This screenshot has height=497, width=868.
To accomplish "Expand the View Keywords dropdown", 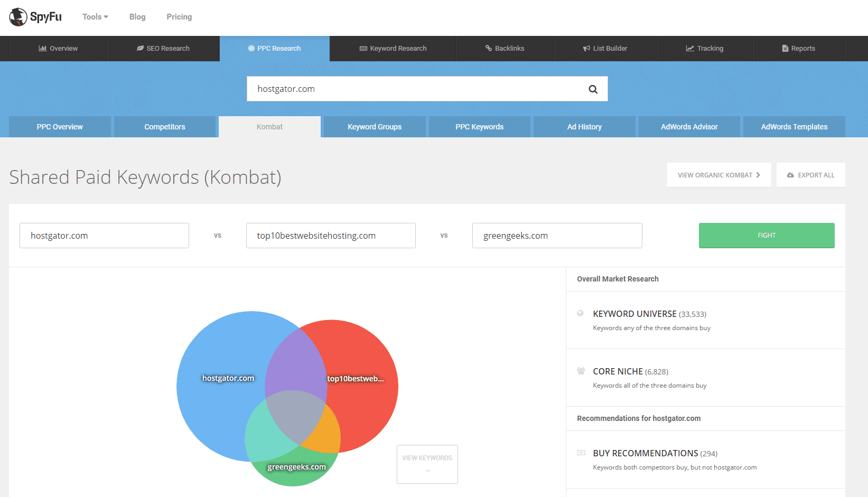I will click(x=427, y=464).
